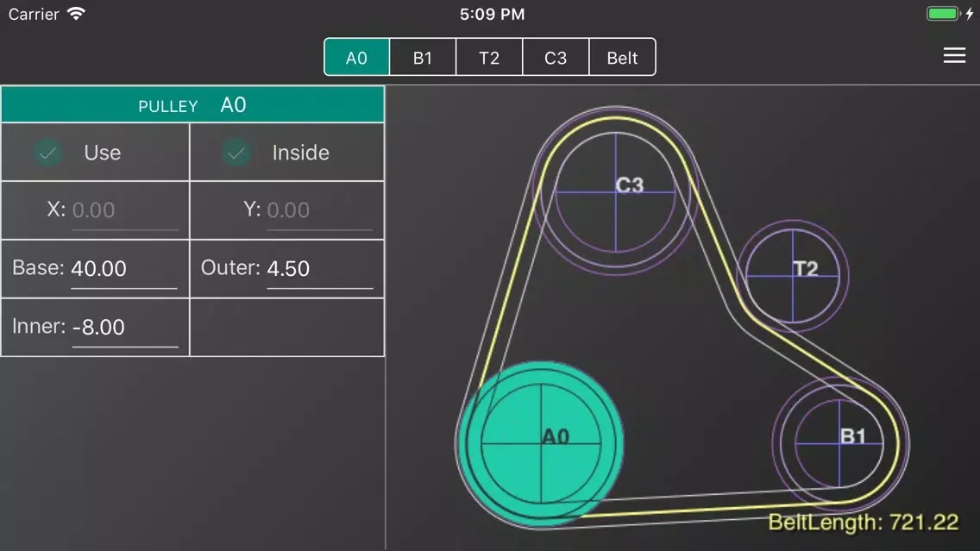
Task: Edit the Base value 40.00
Action: 123,269
